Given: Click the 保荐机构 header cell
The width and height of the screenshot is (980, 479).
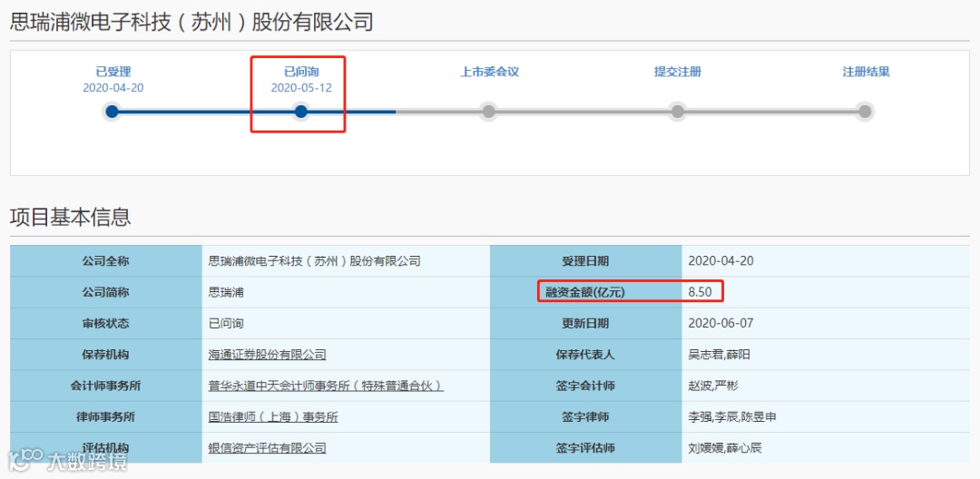Looking at the screenshot, I should 105,355.
